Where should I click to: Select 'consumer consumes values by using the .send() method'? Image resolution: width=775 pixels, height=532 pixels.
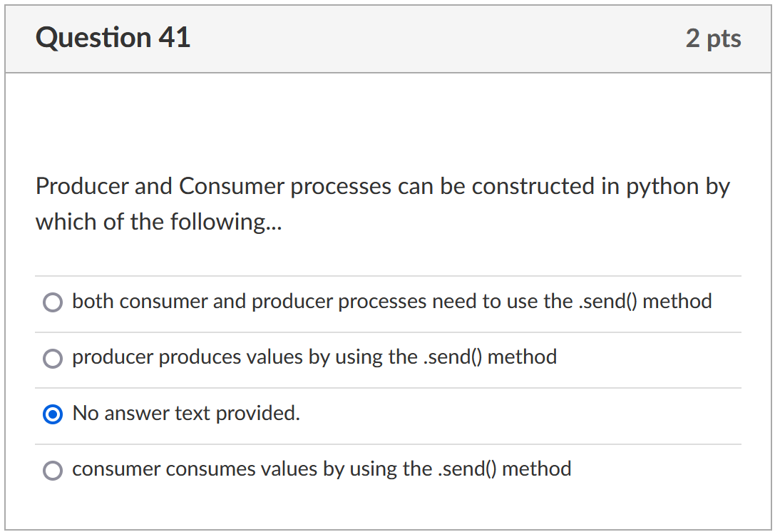tap(53, 471)
